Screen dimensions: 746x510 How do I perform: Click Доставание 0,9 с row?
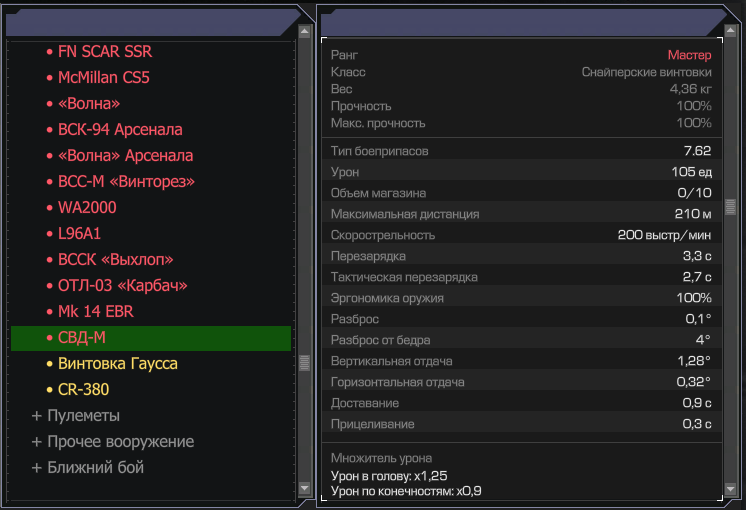pyautogui.click(x=521, y=402)
